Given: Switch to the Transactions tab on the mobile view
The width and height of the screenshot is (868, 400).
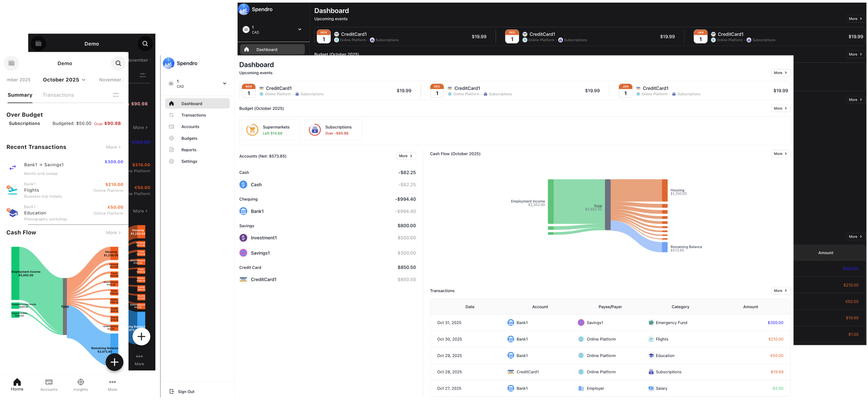Looking at the screenshot, I should [x=58, y=95].
